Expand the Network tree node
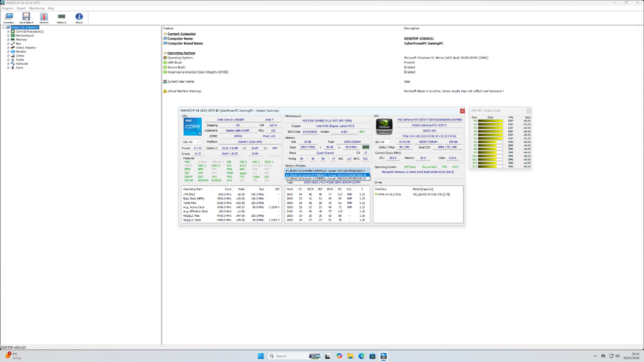Screen dimensions: 644x362 [8, 63]
